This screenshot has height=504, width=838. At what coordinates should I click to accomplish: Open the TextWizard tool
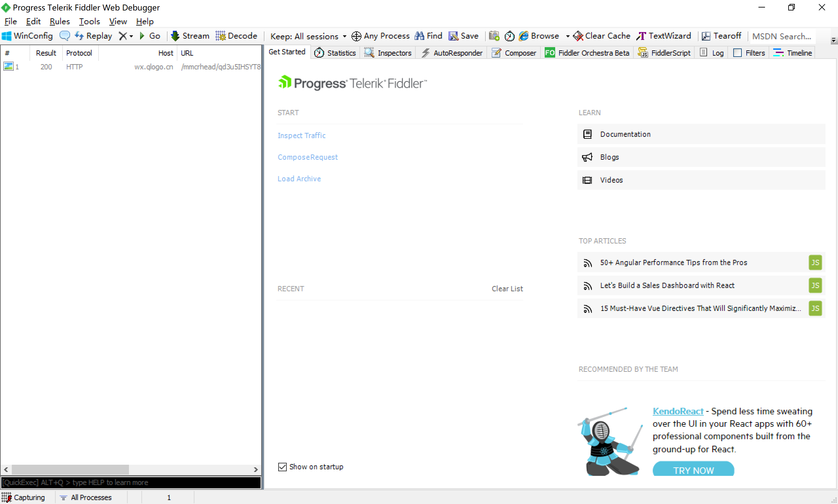(x=664, y=36)
